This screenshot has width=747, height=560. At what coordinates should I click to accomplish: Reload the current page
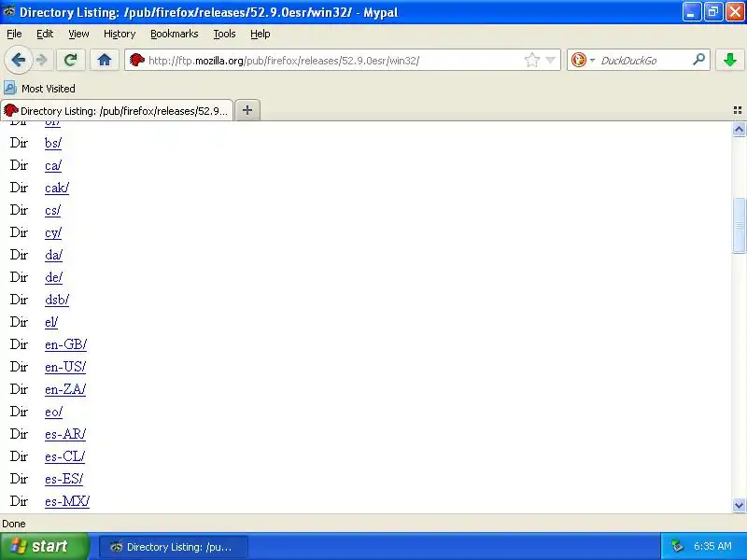71,60
